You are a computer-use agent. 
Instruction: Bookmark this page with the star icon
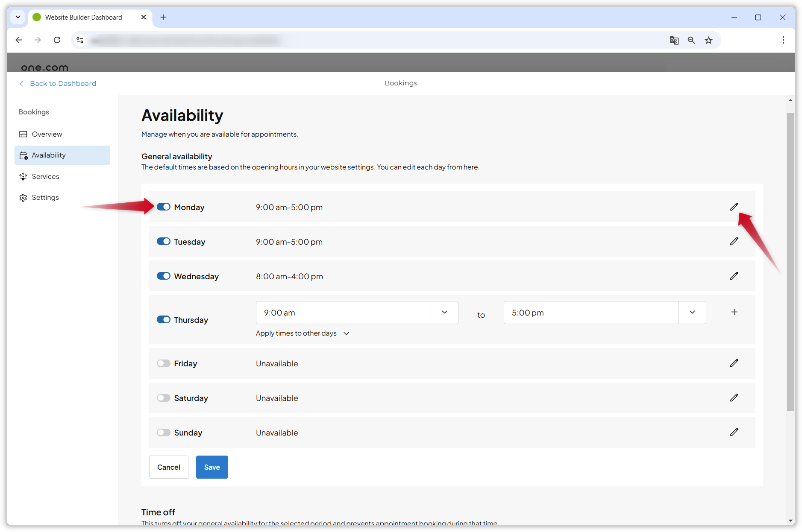(709, 40)
